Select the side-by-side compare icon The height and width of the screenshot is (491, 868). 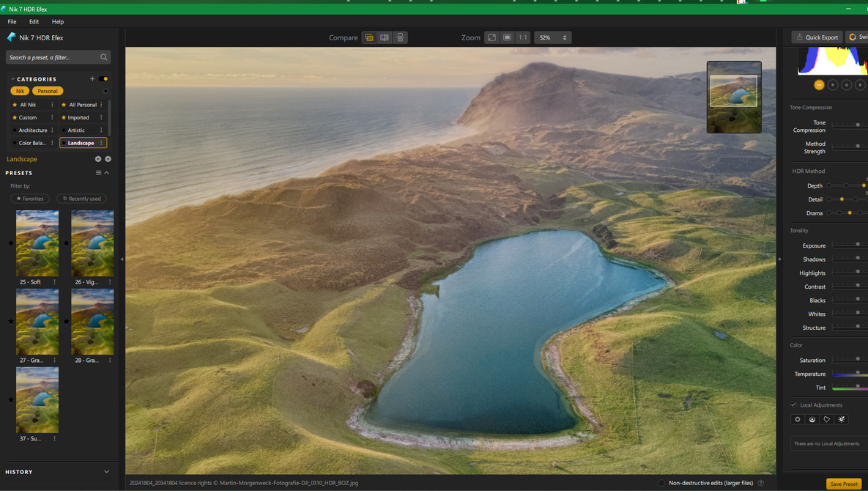click(x=400, y=37)
